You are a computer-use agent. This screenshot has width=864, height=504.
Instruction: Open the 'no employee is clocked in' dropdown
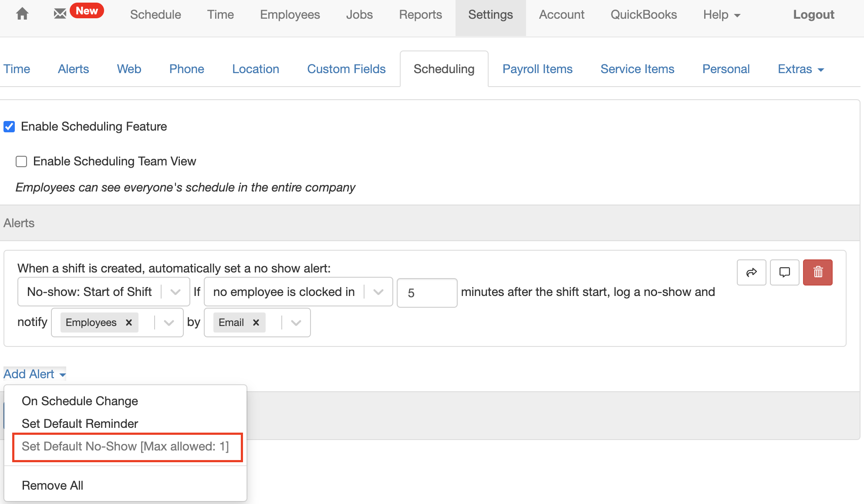298,292
